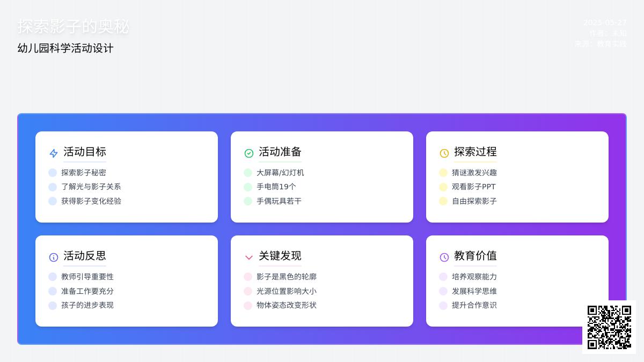Click the bullet beside 准备工作要充分
This screenshot has height=362, width=644.
pyautogui.click(x=53, y=291)
